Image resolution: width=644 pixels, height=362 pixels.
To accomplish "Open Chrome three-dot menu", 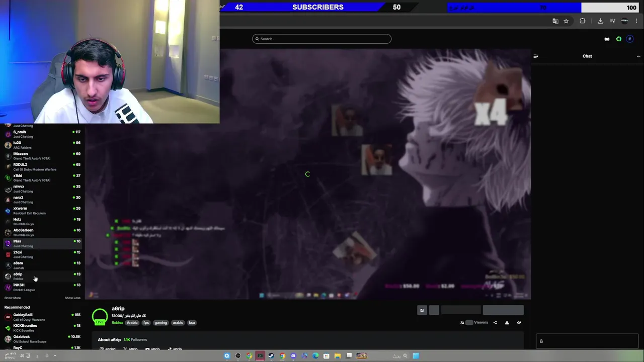I will (x=637, y=21).
